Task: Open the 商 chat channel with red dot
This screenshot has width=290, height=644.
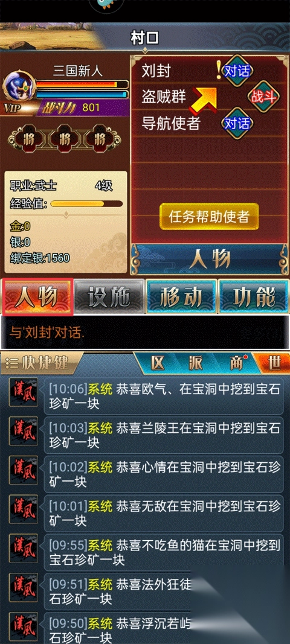Action: point(236,363)
